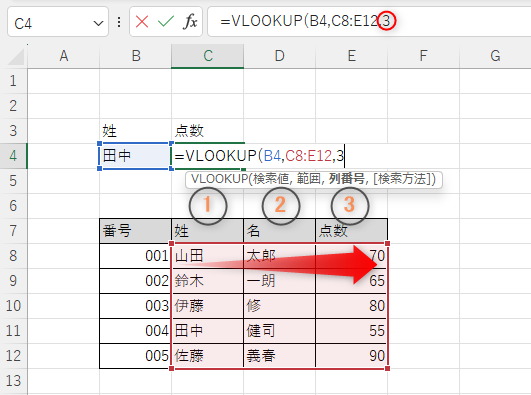This screenshot has height=395, width=531.
Task: Click the 健司 given name cell
Action: 279,331
